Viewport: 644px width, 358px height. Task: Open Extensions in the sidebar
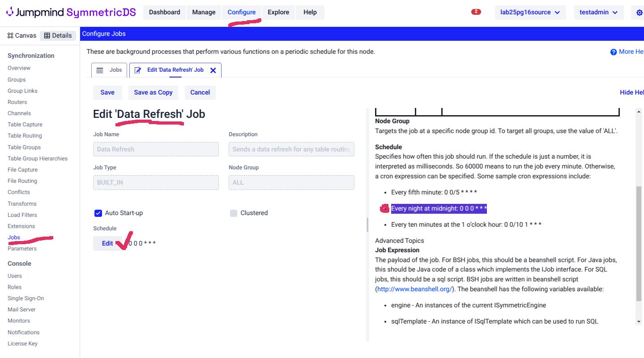pos(21,226)
